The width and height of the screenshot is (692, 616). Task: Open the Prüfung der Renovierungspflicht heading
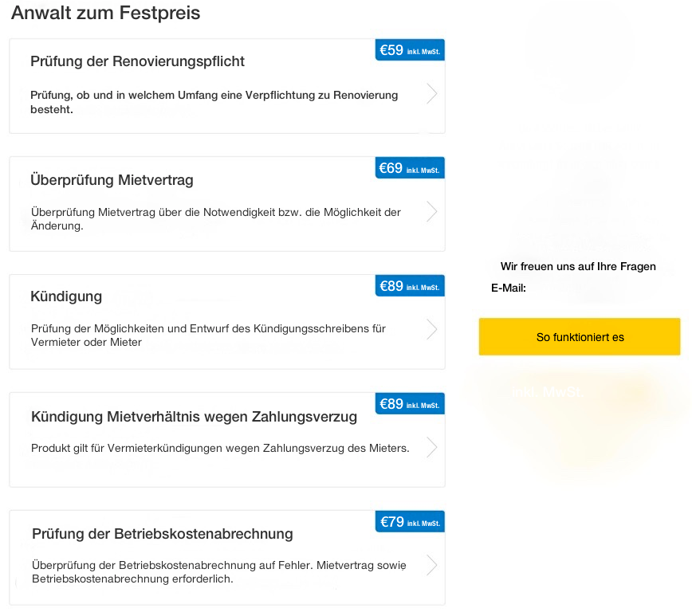(x=137, y=61)
